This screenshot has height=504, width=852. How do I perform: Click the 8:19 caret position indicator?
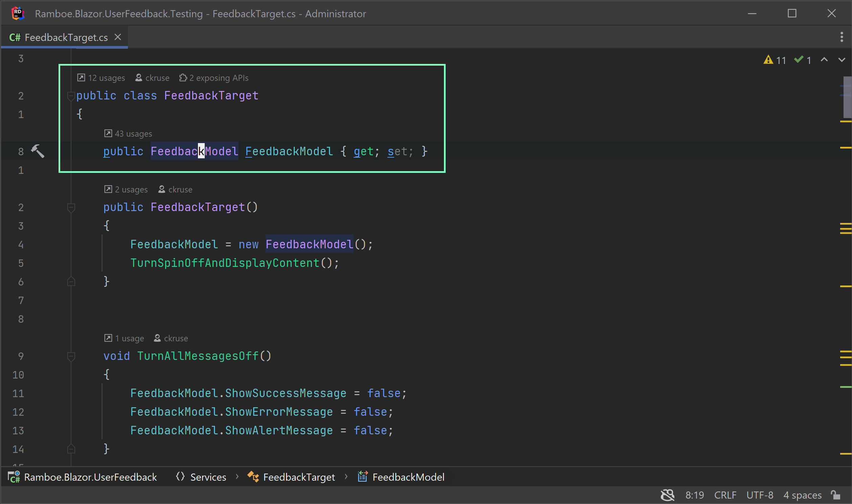694,495
